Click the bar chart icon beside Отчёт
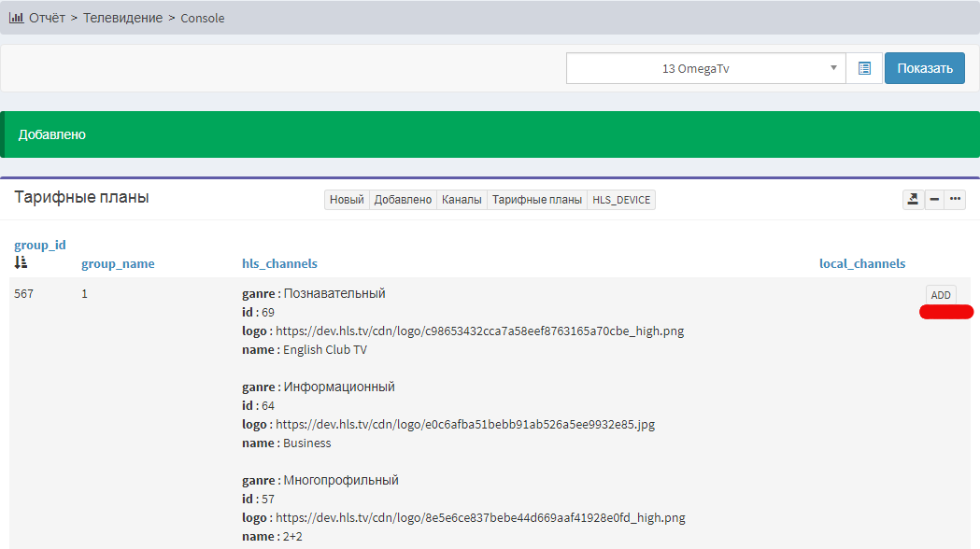The width and height of the screenshot is (980, 549). 16,18
